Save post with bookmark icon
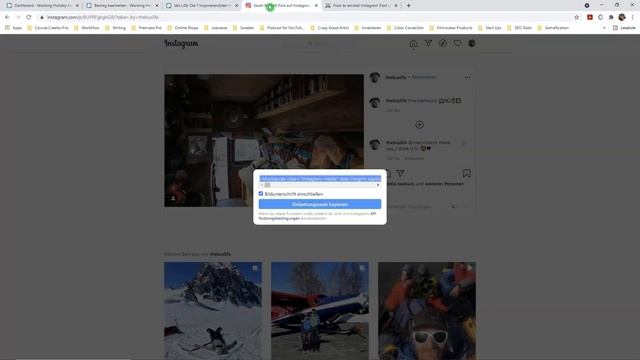This screenshot has width=640, height=360. pos(467,173)
